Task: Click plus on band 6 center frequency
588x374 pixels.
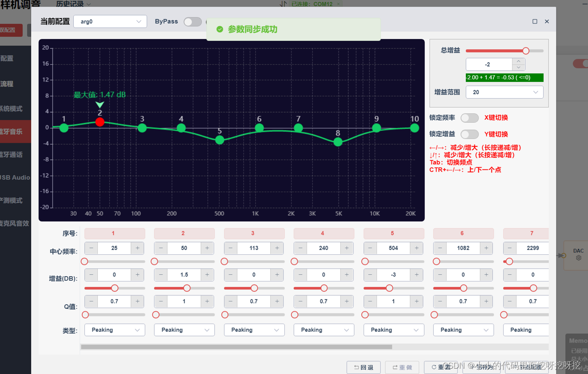Action: 487,248
